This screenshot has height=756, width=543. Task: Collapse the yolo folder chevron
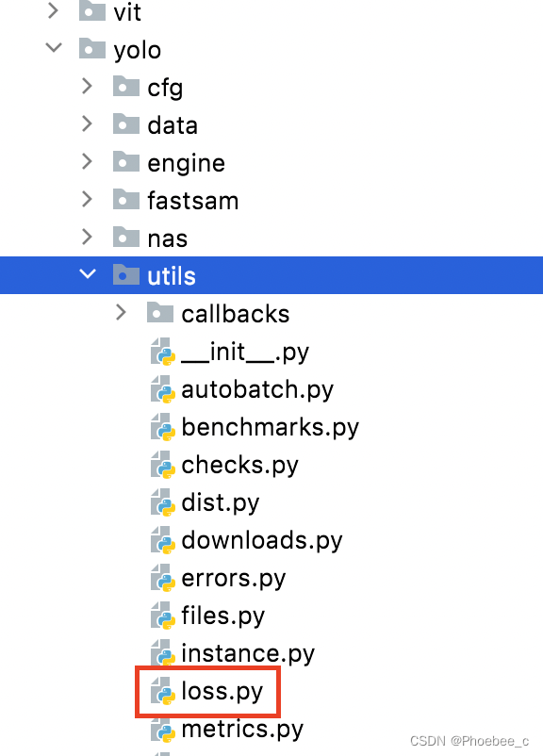click(54, 48)
